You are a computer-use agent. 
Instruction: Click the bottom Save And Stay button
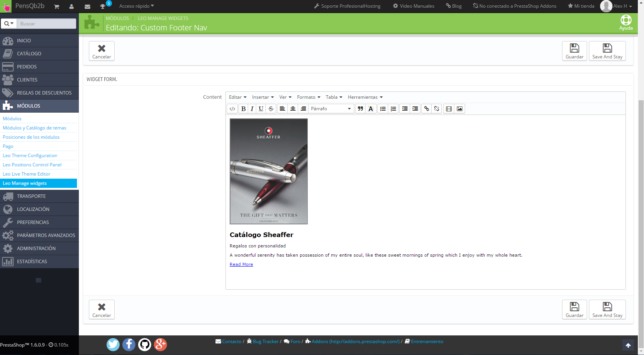pyautogui.click(x=607, y=310)
